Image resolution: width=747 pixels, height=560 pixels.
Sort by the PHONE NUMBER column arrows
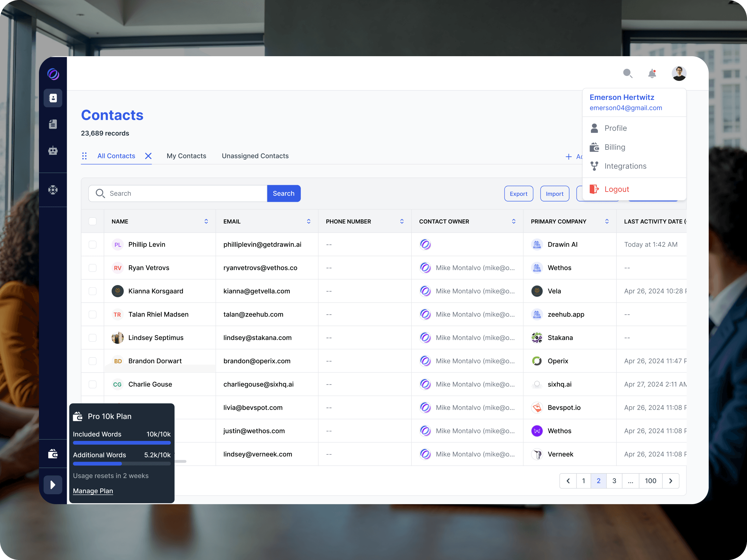point(402,222)
